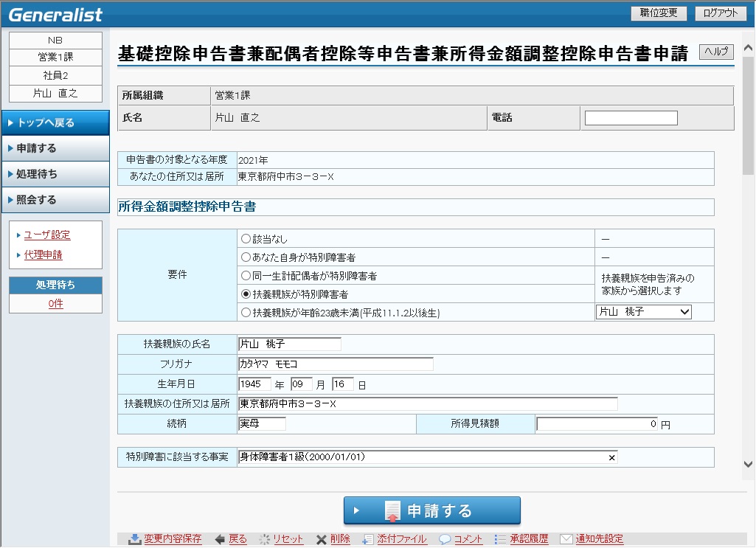756x548 pixels.
Task: Click the 電話 input field
Action: point(631,118)
